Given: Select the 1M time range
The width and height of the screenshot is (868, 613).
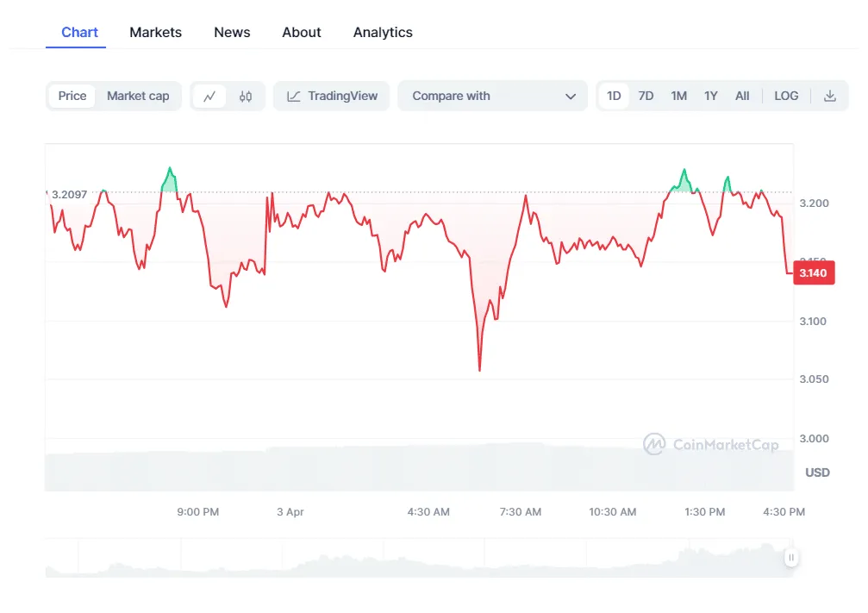Looking at the screenshot, I should (678, 97).
